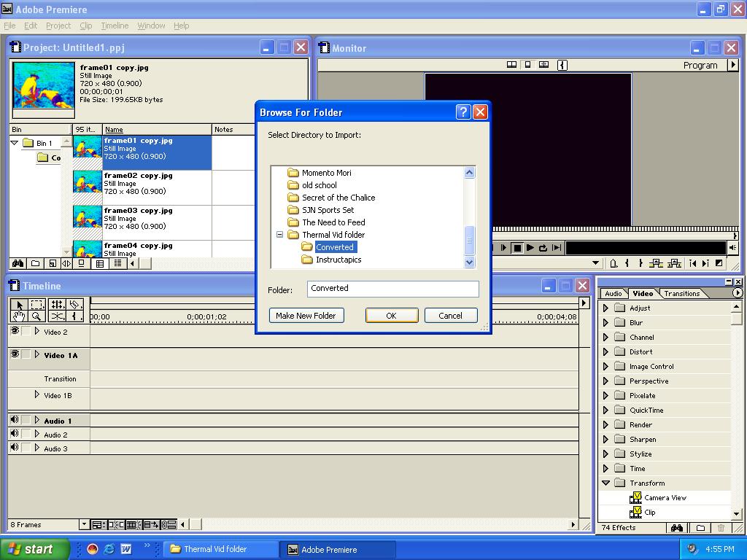Open the time zoom level dropdown showing 8 Frames
The width and height of the screenshot is (747, 560).
[x=85, y=524]
